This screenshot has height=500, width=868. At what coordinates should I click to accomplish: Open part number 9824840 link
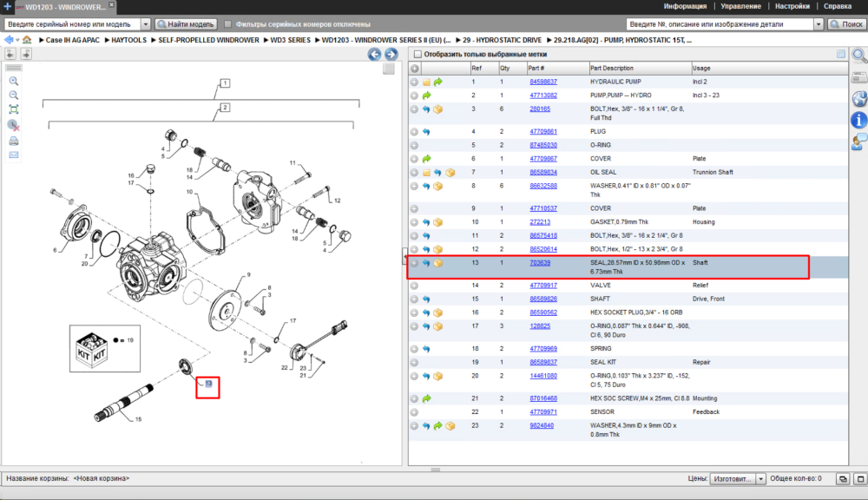542,426
